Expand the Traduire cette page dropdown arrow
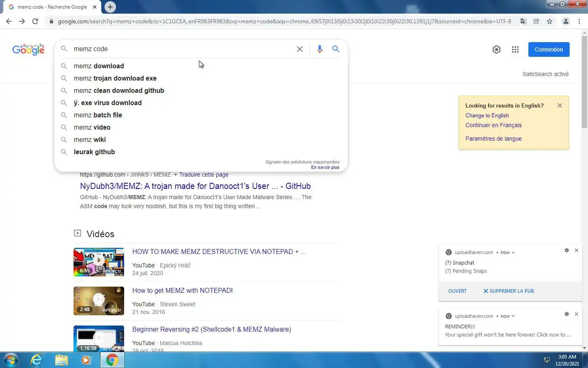 point(176,175)
